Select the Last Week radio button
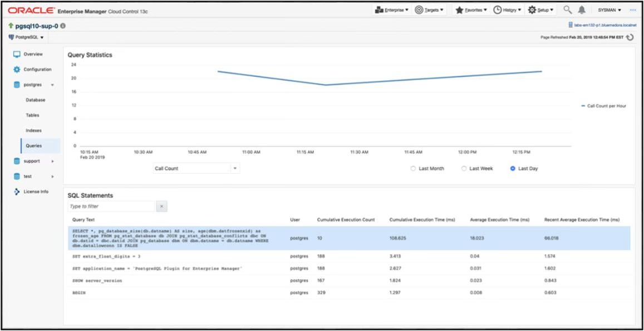 coord(464,168)
